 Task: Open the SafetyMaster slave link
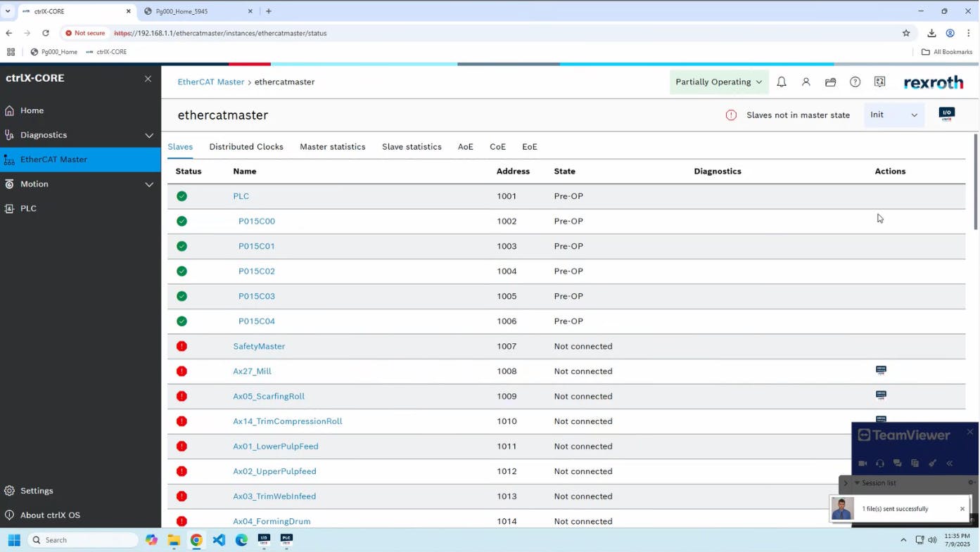259,346
